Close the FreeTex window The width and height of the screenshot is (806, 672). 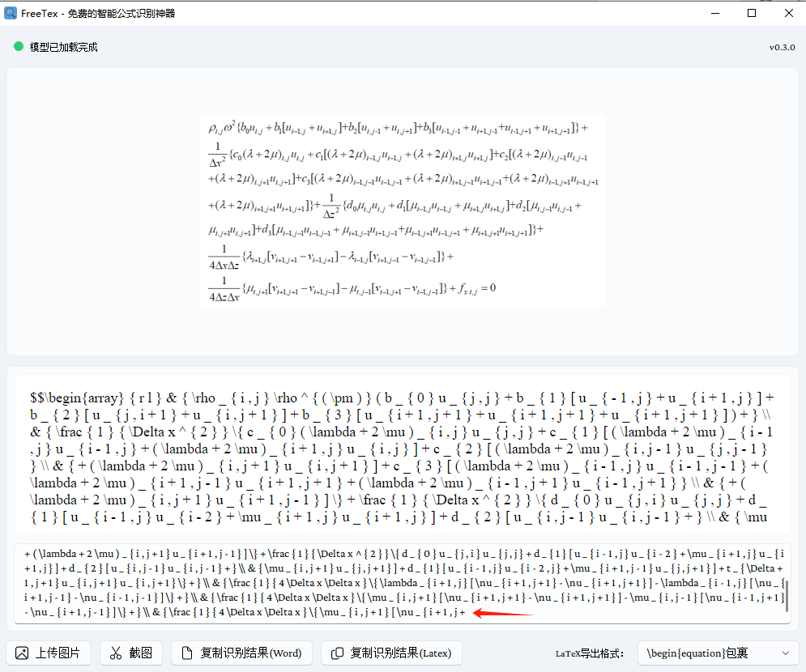(x=788, y=13)
